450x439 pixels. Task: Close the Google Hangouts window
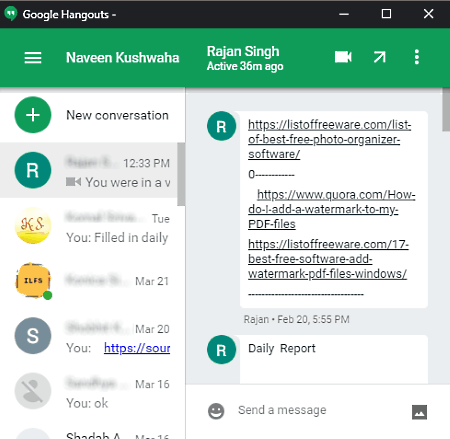coord(428,14)
